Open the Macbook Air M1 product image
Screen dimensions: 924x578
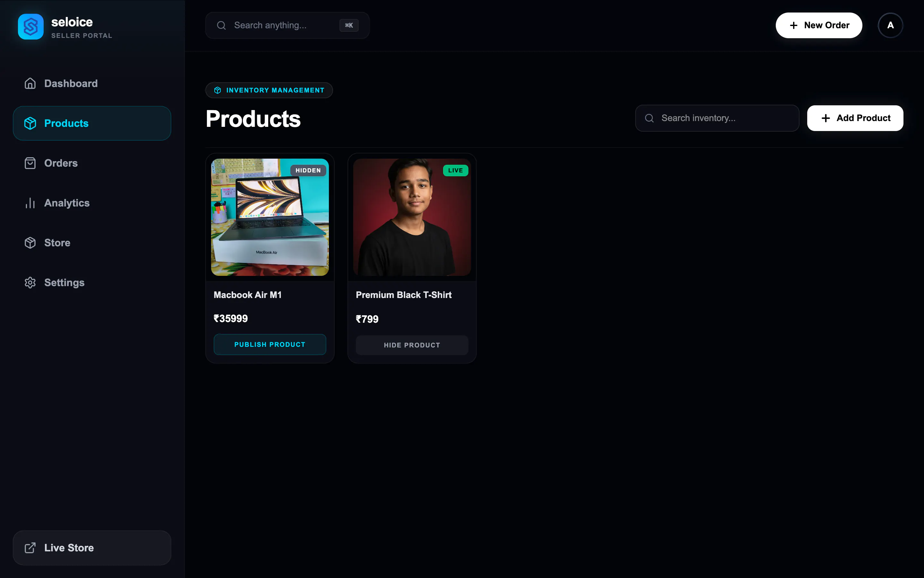[270, 217]
